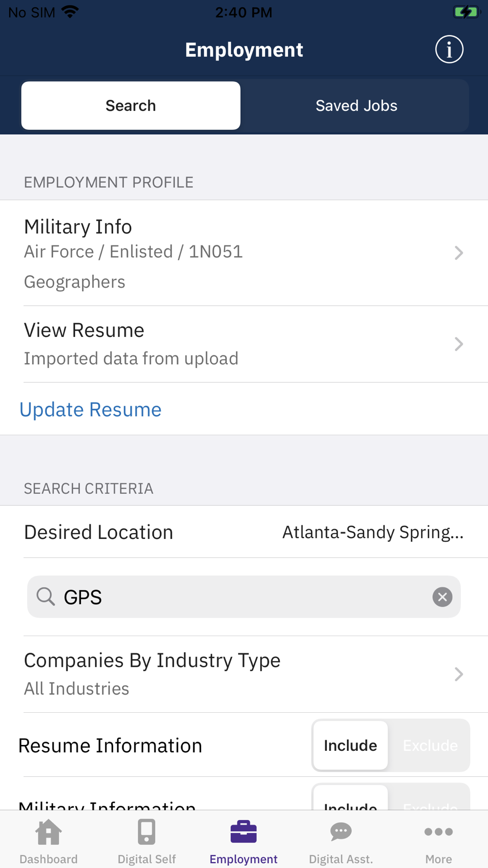Viewport: 488px width, 868px height.
Task: Tap the Update Resume link
Action: coord(90,409)
